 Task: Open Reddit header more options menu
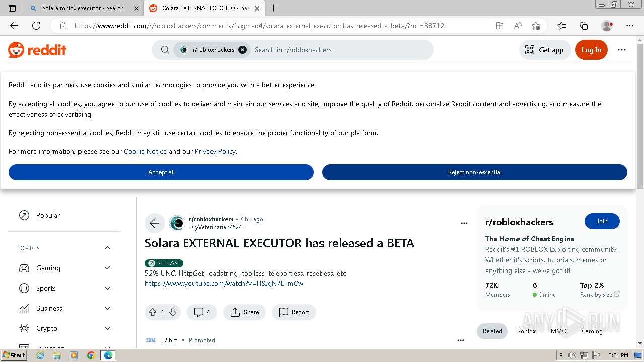(622, 50)
